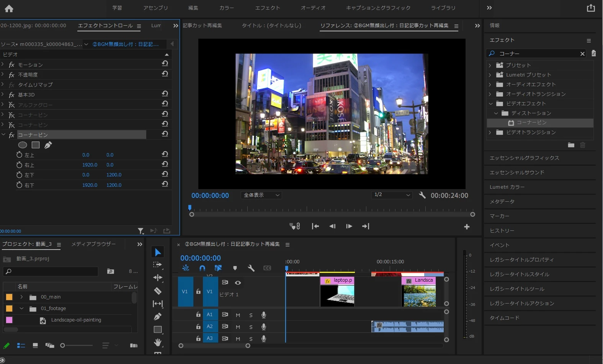Toggle animation stopwatch for 左上 property
Screen dimensions: 603x364
pos(19,155)
